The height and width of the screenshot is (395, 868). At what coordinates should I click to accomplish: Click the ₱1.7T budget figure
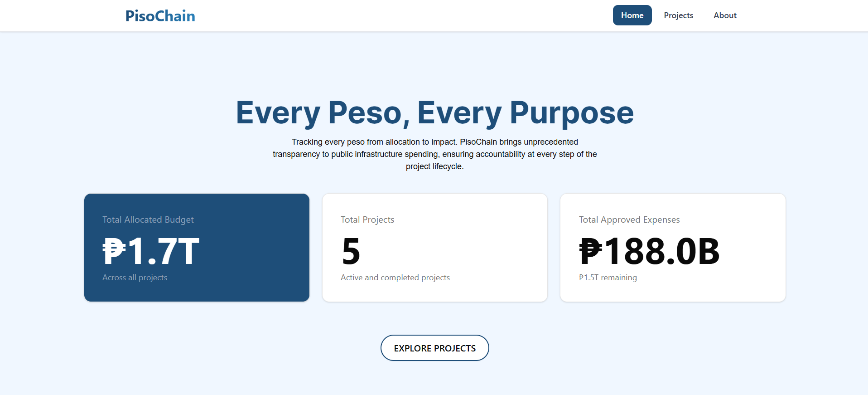(149, 250)
